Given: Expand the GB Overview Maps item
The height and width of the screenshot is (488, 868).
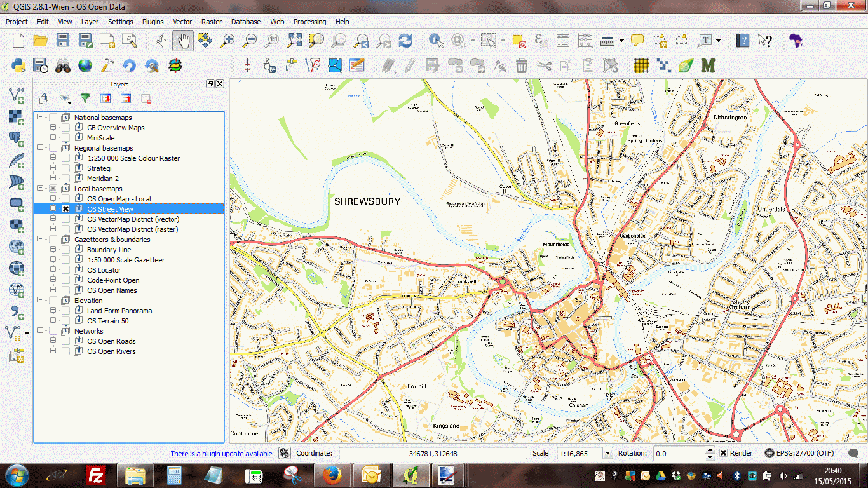Looking at the screenshot, I should point(53,128).
